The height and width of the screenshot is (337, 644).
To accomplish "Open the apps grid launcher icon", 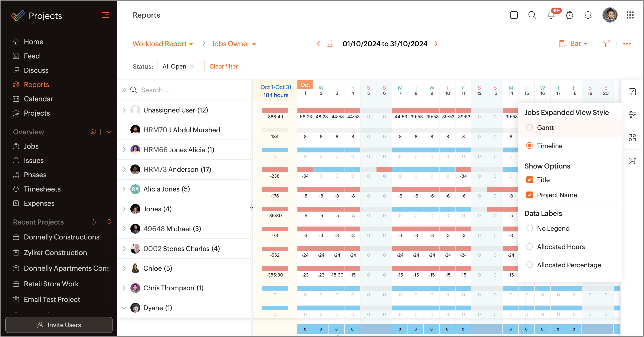I will pos(630,15).
